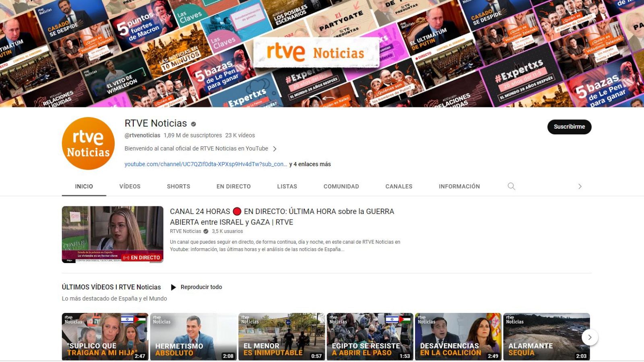Viewport: 644px width, 362px height.
Task: Click the right chevron to reveal more tabs
Action: click(580, 186)
